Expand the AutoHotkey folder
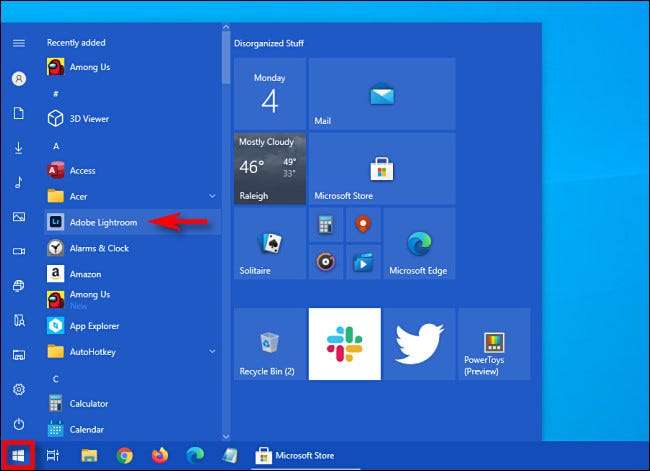This screenshot has height=471, width=650. click(x=211, y=352)
